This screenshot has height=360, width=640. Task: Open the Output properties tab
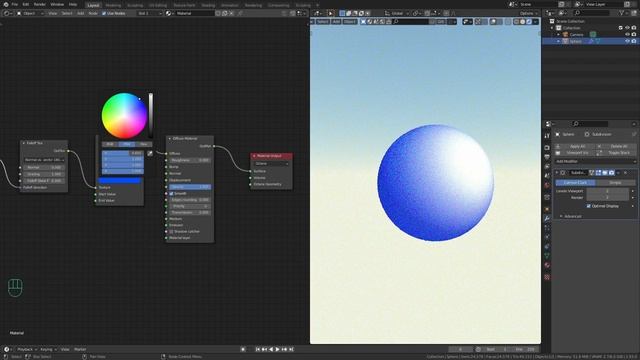pyautogui.click(x=547, y=157)
